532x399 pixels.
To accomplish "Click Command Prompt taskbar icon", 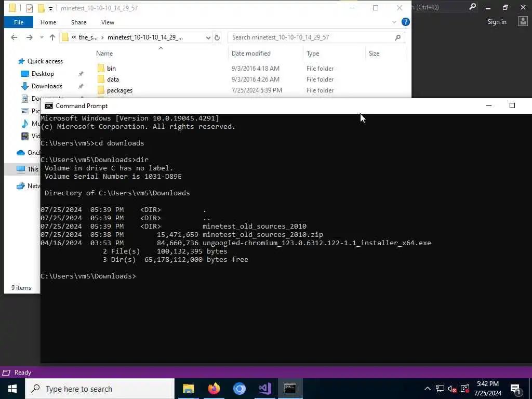I will tap(290, 389).
